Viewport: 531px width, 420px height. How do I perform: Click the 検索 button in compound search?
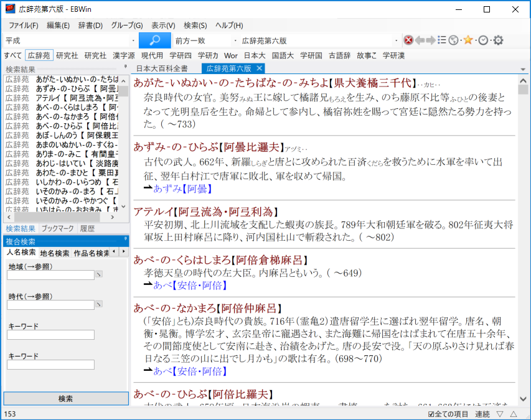(x=66, y=399)
